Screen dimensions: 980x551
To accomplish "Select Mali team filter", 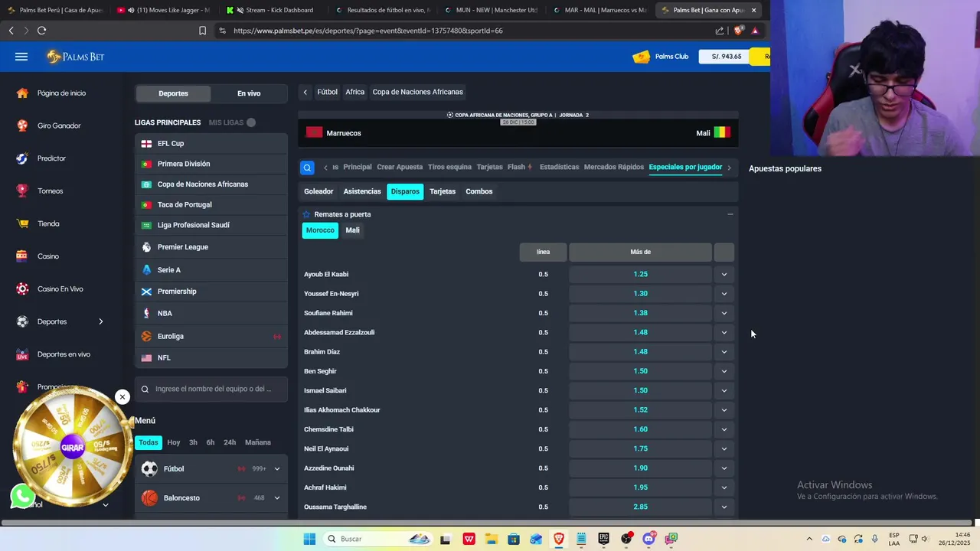I will coord(352,230).
